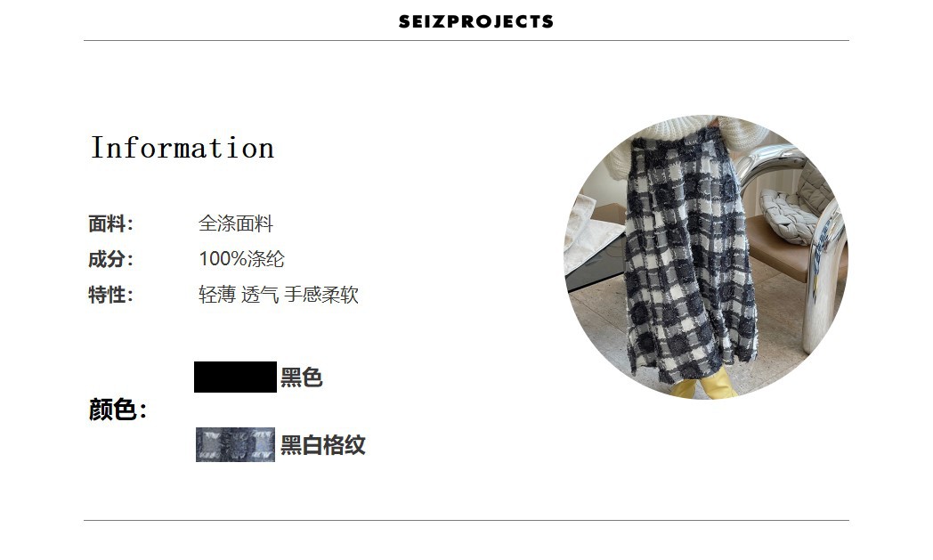
Task: Click the bottom horizontal divider line
Action: (x=466, y=520)
